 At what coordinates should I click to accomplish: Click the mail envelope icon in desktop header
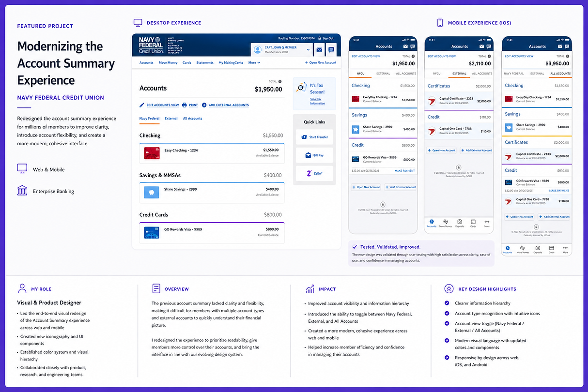pyautogui.click(x=319, y=49)
